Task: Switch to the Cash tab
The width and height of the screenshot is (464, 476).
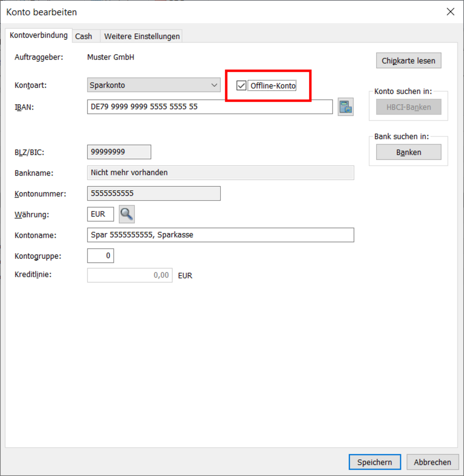Action: (84, 36)
